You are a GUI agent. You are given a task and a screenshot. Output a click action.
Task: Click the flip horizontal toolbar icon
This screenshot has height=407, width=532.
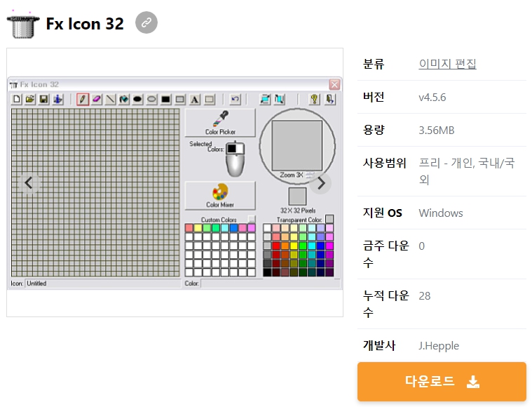(x=266, y=99)
